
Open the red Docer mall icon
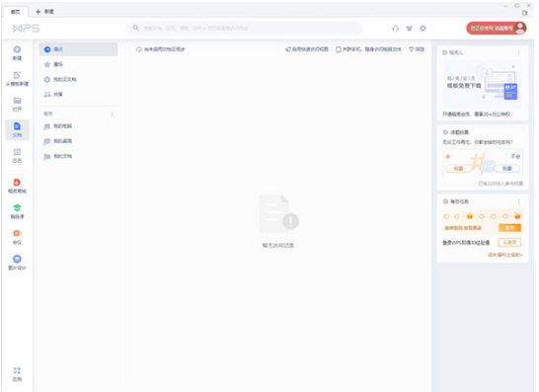(17, 183)
